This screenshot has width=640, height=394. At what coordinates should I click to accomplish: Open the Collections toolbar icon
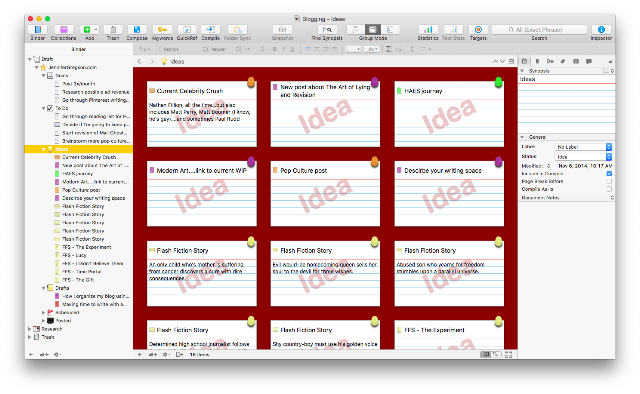coord(63,29)
